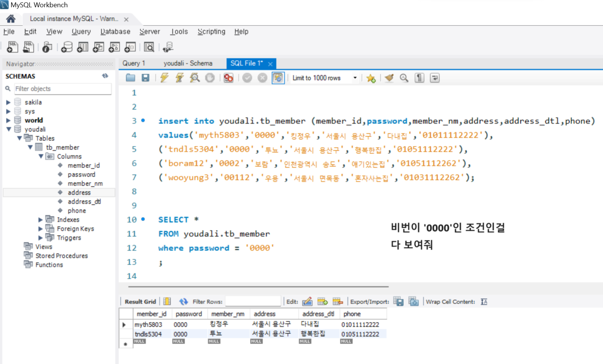Export recordset to external file icon
This screenshot has height=364, width=603.
coord(398,302)
